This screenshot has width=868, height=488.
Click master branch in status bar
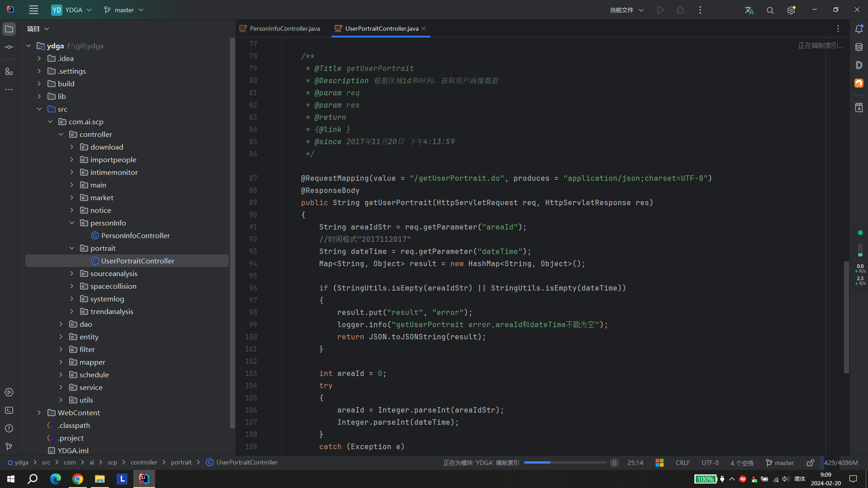tap(780, 463)
